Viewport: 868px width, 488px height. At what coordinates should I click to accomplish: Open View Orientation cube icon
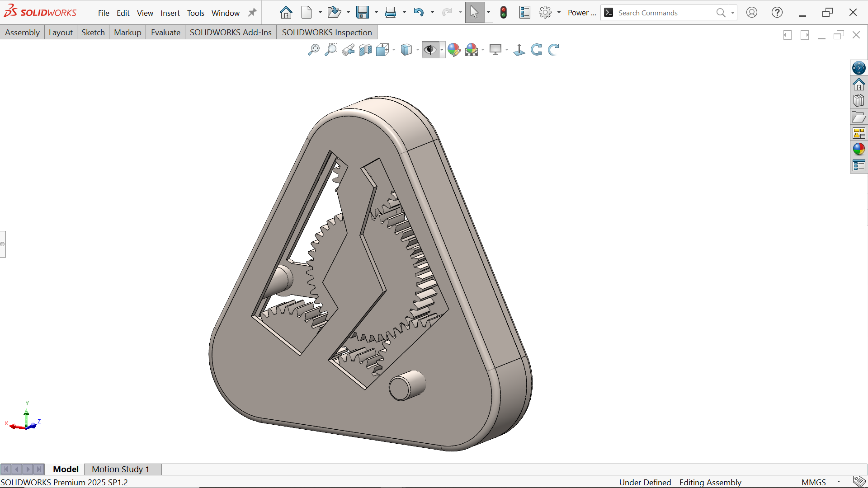coord(382,50)
